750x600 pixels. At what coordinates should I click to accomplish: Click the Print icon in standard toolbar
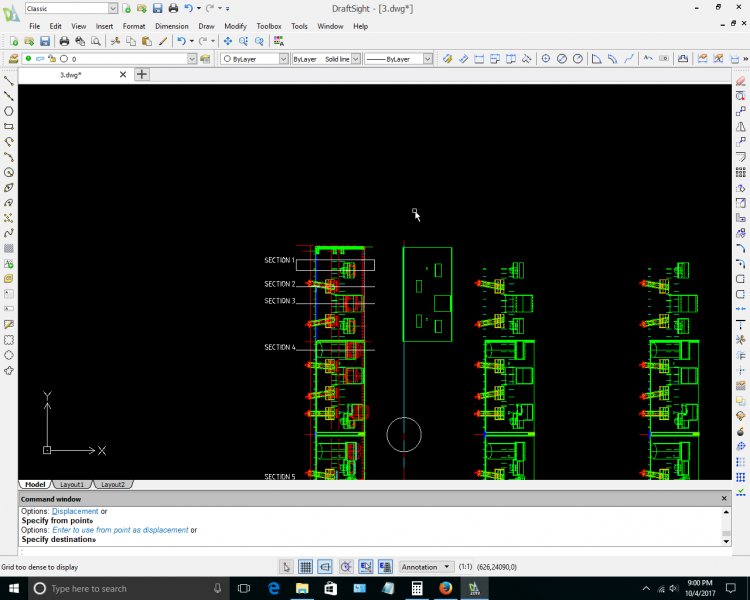coord(64,41)
